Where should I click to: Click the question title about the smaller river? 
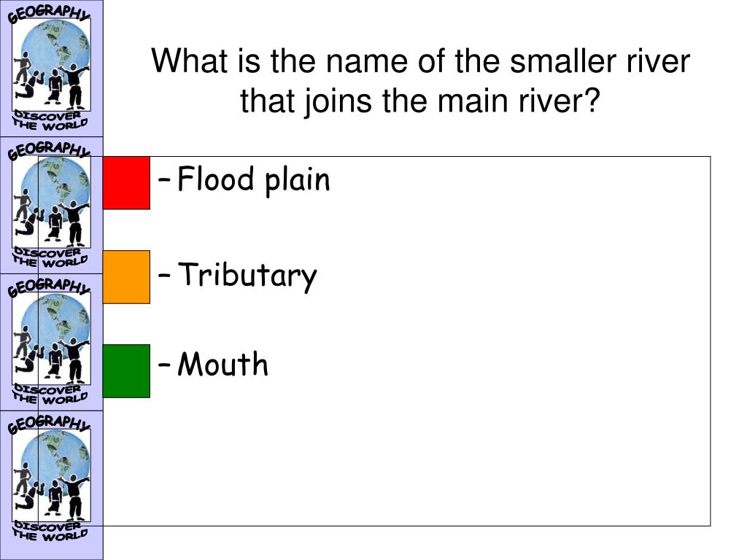(x=420, y=80)
